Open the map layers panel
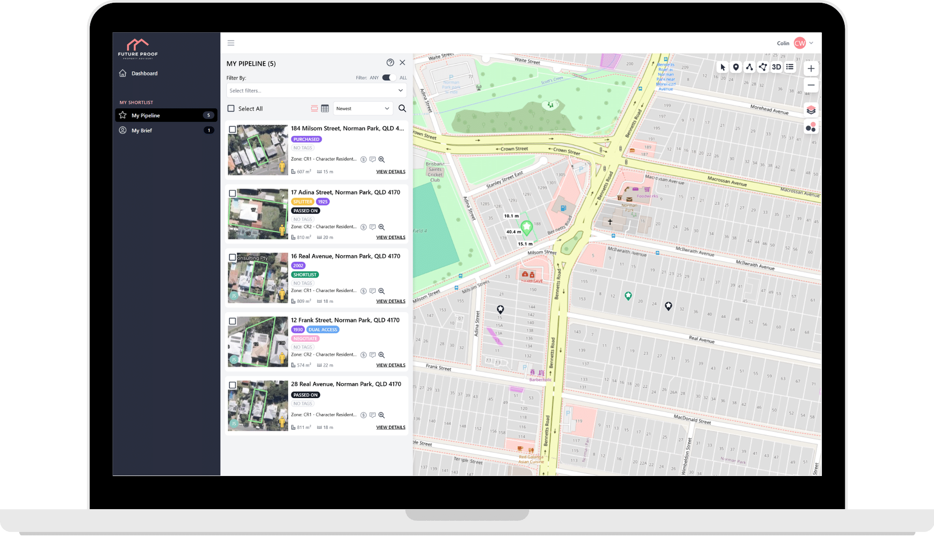Screen dimensions: 934x560 [811, 110]
